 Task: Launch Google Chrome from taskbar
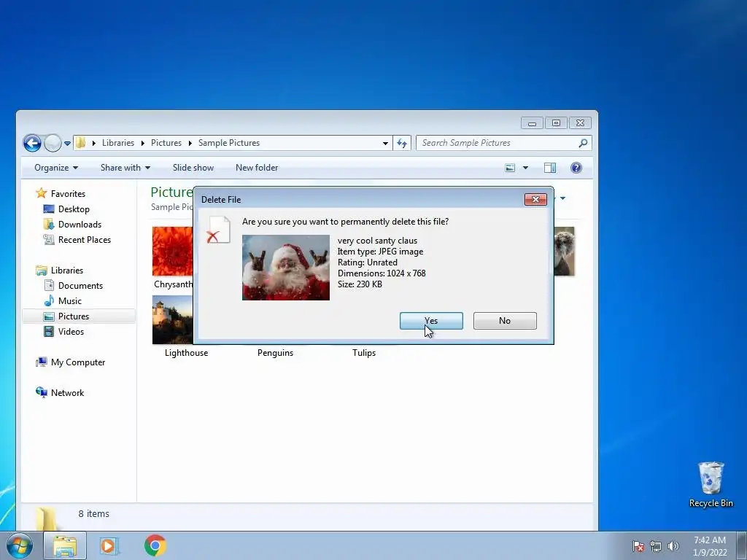[155, 545]
